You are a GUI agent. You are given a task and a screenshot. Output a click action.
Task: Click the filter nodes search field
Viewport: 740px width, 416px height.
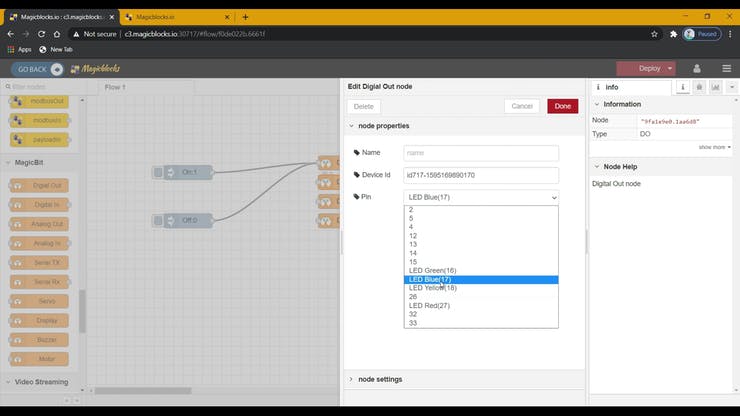(x=43, y=87)
